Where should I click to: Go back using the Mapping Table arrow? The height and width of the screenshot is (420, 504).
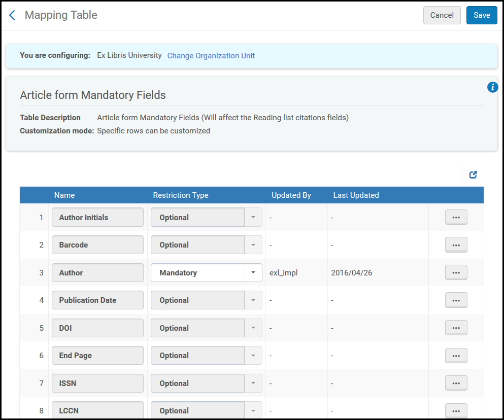click(12, 15)
